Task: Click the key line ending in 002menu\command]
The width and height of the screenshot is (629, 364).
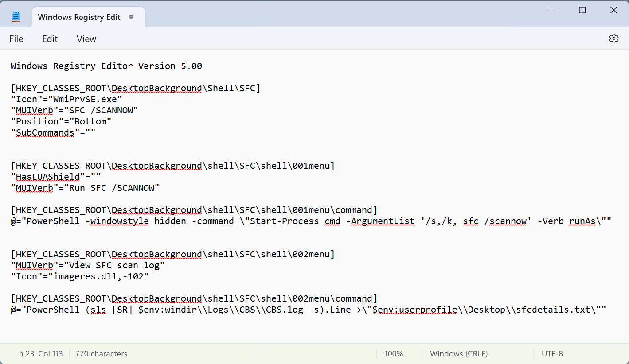Action: pos(194,298)
